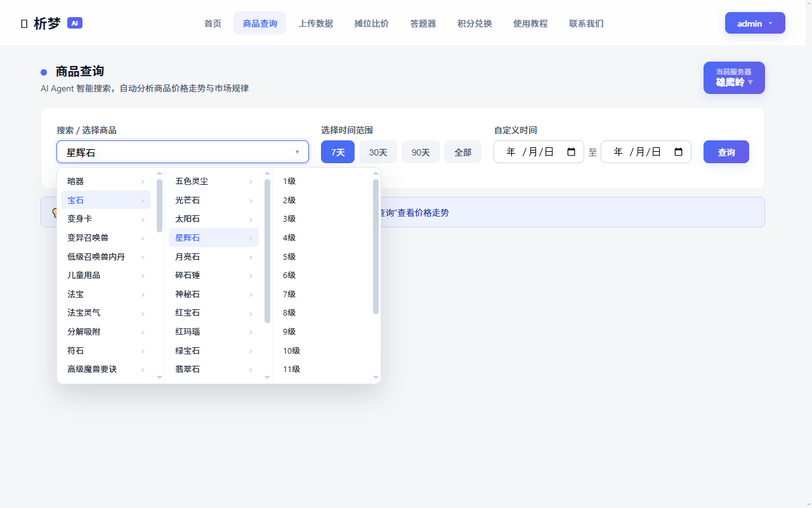This screenshot has width=812, height=508.
Task: Choose 5级 from the level list
Action: pos(324,257)
